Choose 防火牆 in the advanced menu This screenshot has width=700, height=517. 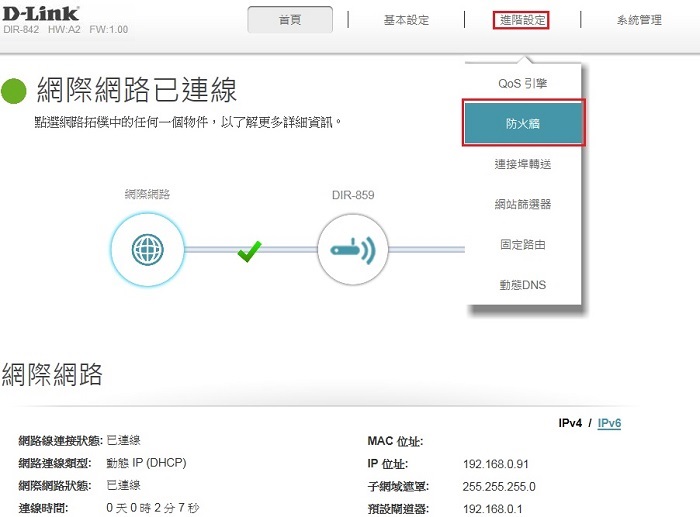[x=523, y=123]
